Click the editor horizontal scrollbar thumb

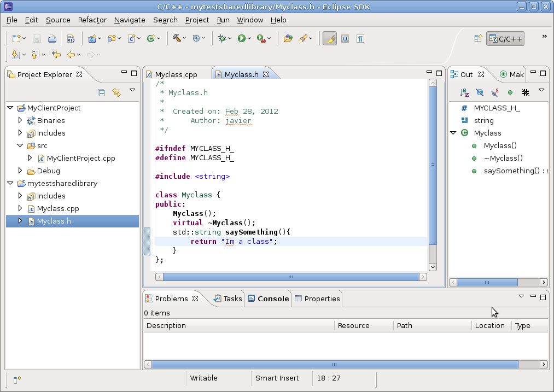point(291,277)
